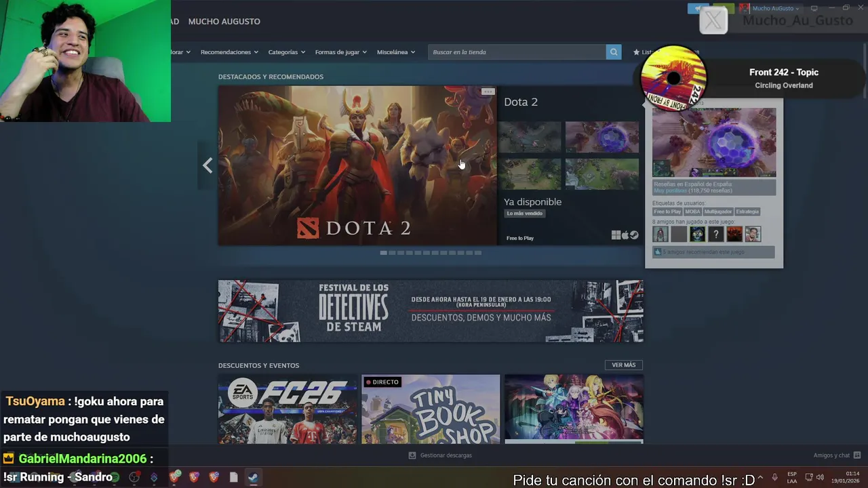This screenshot has width=868, height=488.
Task: Show hidden system tray icons chevron
Action: (x=760, y=477)
